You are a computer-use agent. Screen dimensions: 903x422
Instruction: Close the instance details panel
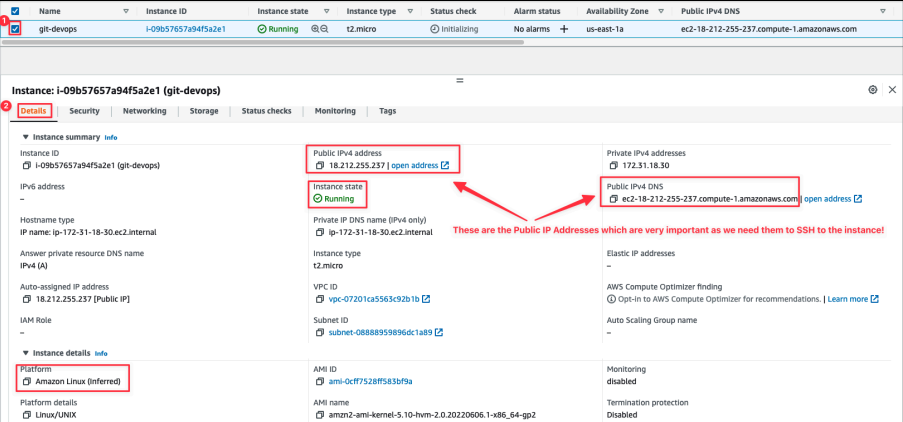click(892, 89)
